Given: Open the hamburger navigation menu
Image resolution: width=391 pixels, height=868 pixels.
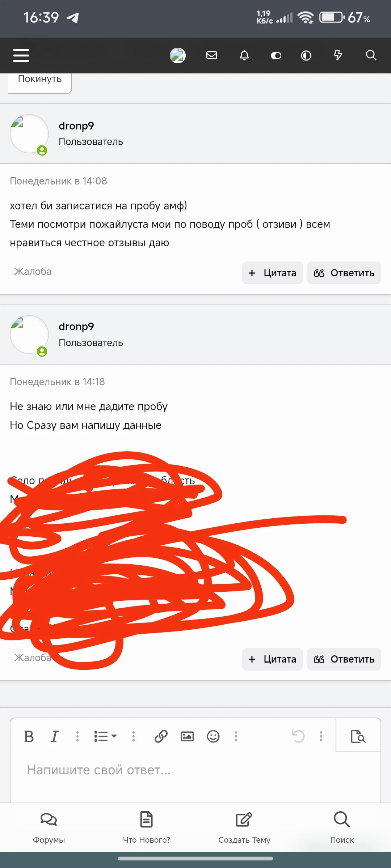Looking at the screenshot, I should [21, 55].
